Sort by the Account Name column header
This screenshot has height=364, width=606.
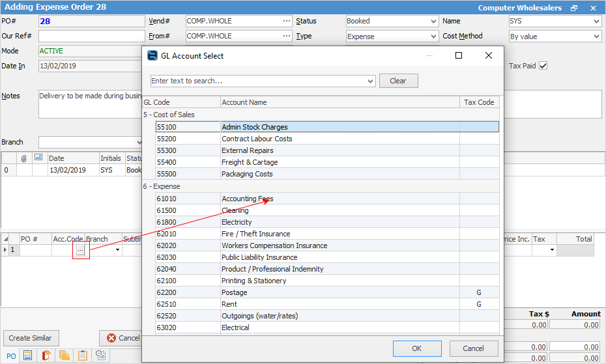click(339, 102)
